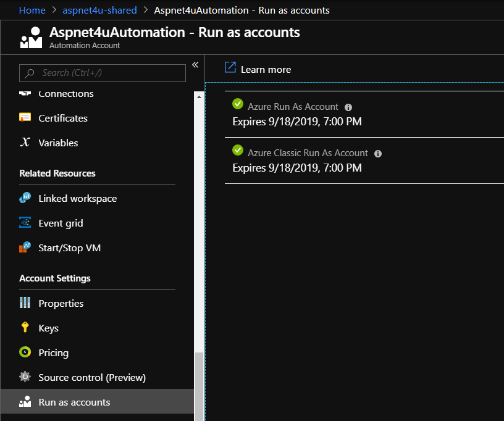The width and height of the screenshot is (504, 421).
Task: Open Variables menu item
Action: click(98, 143)
